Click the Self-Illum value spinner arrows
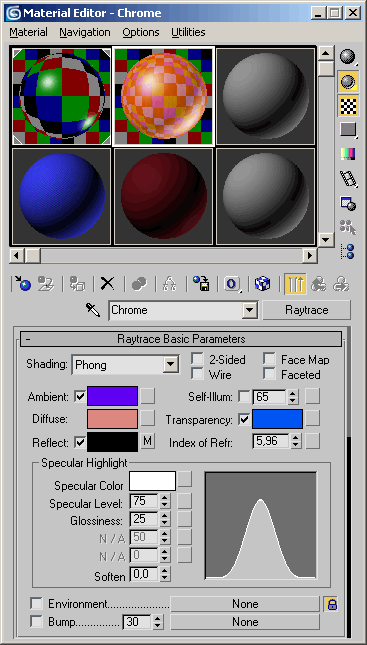The image size is (367, 645). point(292,397)
